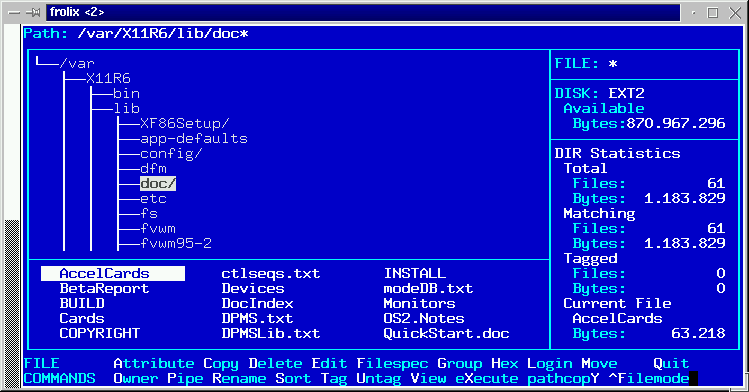Click the pathcopY command
Viewport: 749px width, 392px height.
[x=563, y=379]
